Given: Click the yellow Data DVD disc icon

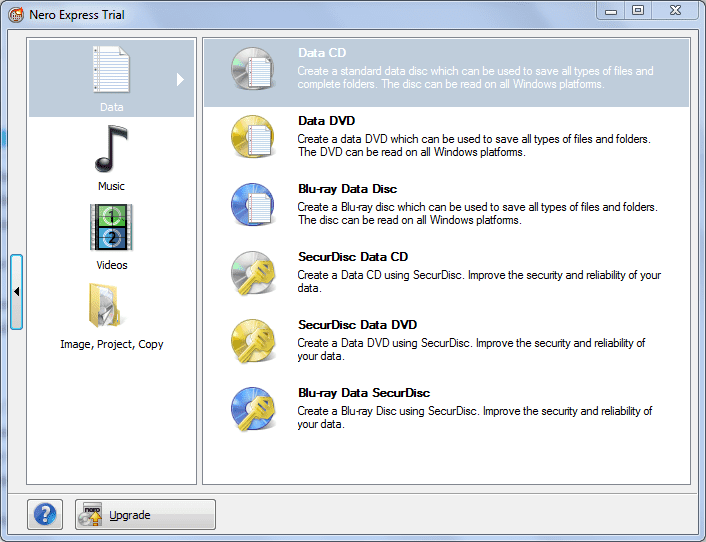Looking at the screenshot, I should coord(253,136).
